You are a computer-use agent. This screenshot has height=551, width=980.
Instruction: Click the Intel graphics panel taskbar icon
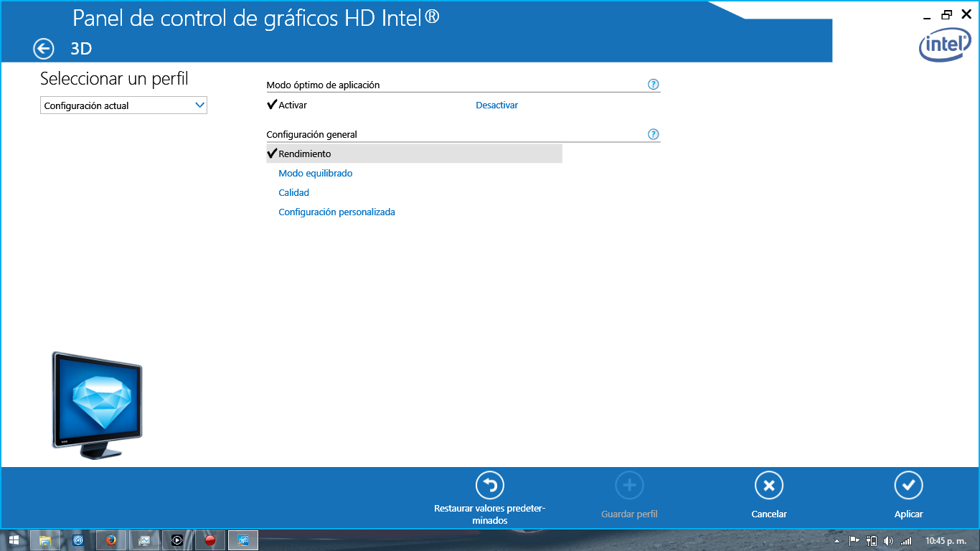pyautogui.click(x=243, y=540)
